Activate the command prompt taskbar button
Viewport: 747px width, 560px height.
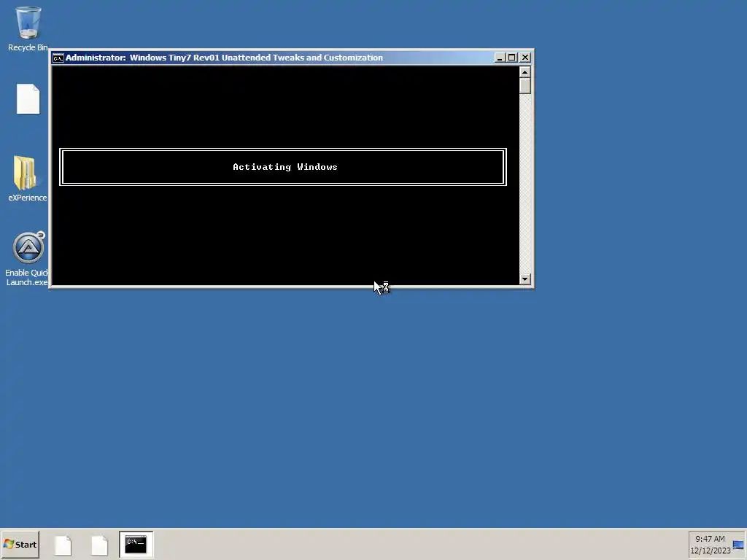(x=136, y=544)
